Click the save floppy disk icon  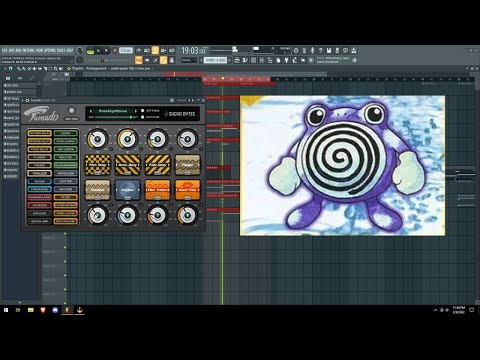coord(329,50)
